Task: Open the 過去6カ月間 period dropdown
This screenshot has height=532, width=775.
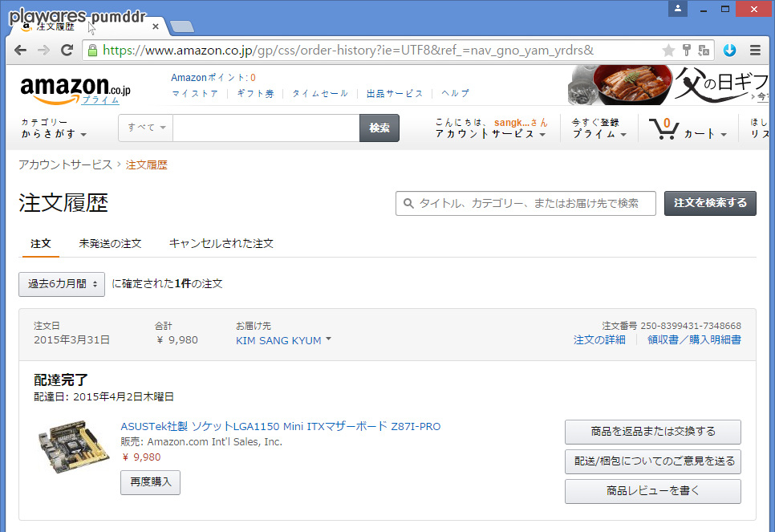Action: click(x=62, y=284)
